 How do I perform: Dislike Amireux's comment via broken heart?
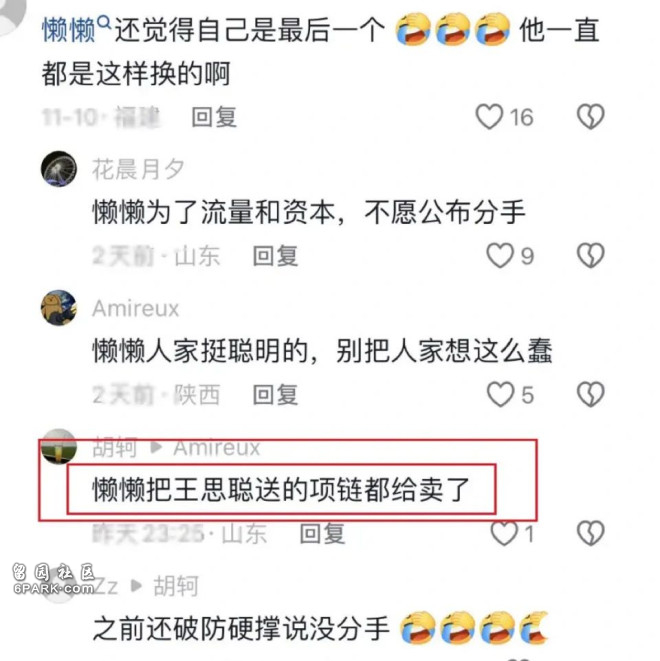(590, 394)
